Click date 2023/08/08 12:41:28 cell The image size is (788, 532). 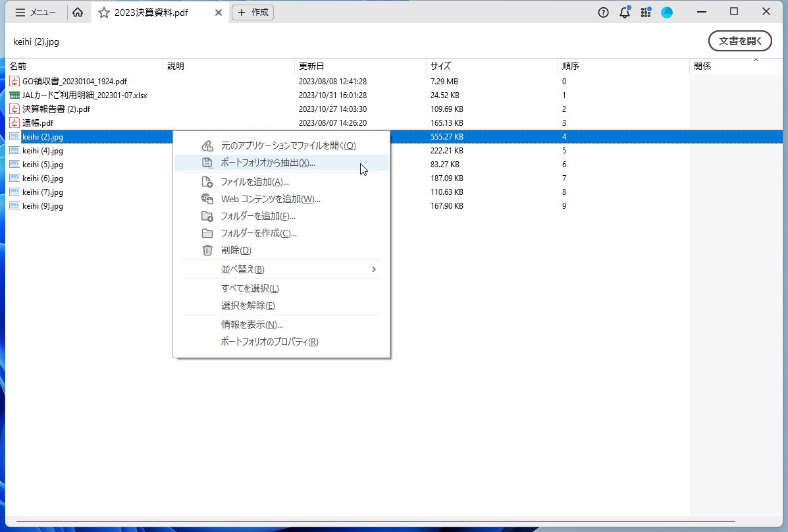pos(332,81)
